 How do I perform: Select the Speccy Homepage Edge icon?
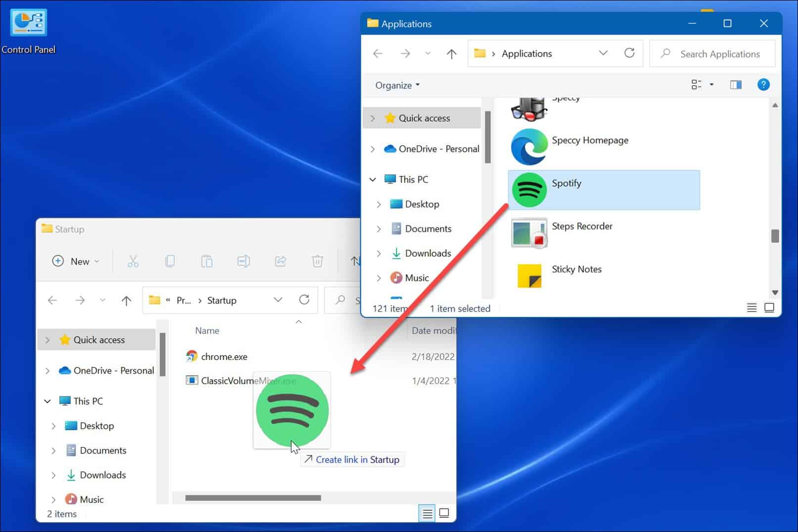[529, 147]
